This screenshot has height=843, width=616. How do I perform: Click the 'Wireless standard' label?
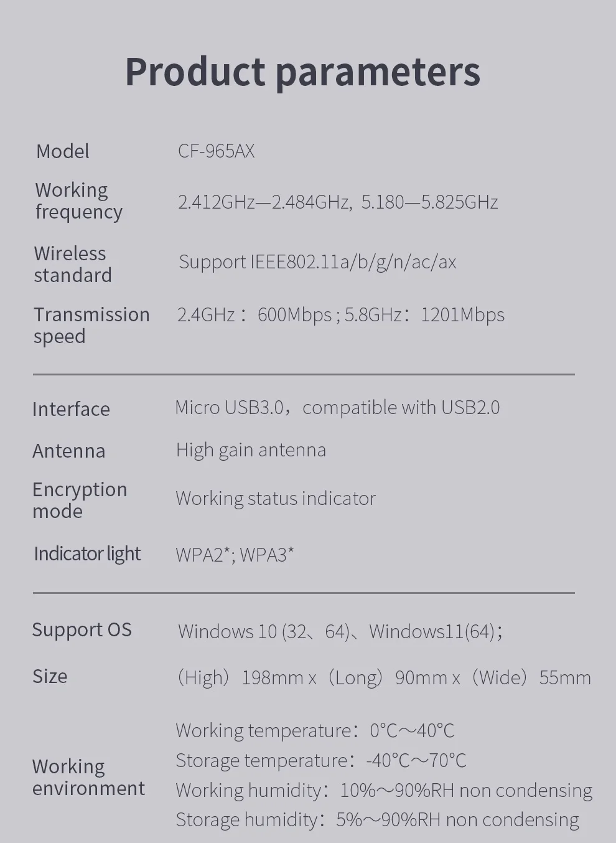click(x=73, y=264)
